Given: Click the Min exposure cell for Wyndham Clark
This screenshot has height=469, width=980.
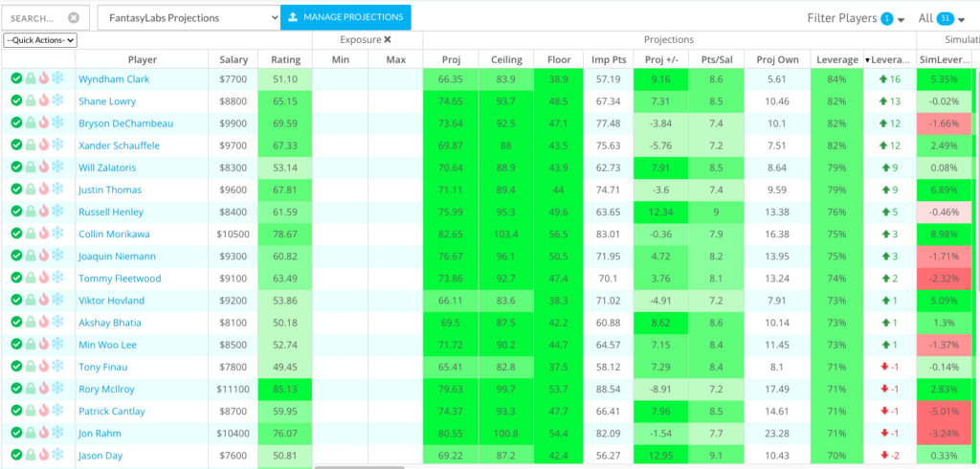Looking at the screenshot, I should pyautogui.click(x=340, y=79).
